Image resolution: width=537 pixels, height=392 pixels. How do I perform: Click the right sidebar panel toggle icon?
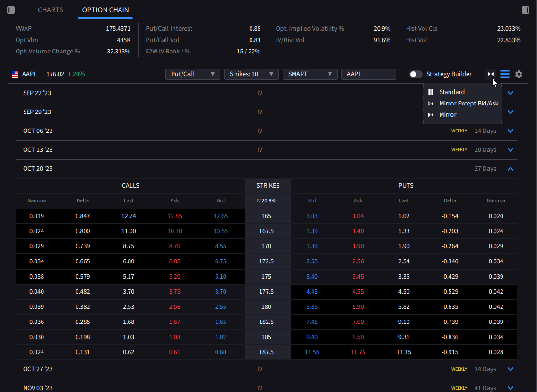pyautogui.click(x=525, y=10)
